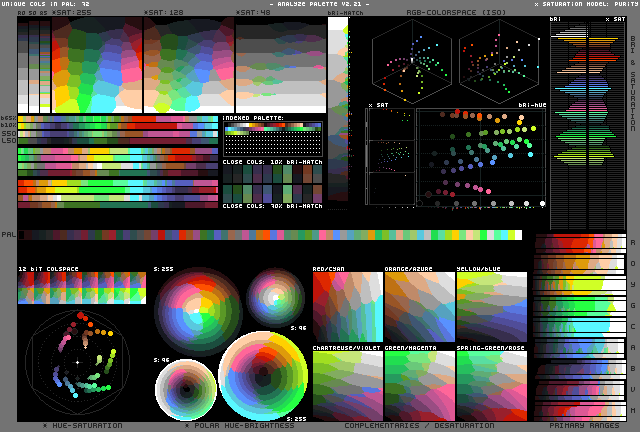Click the 'BRI-MATCH' column label at the top
Screen dimensions: 640x432
pyautogui.click(x=345, y=13)
